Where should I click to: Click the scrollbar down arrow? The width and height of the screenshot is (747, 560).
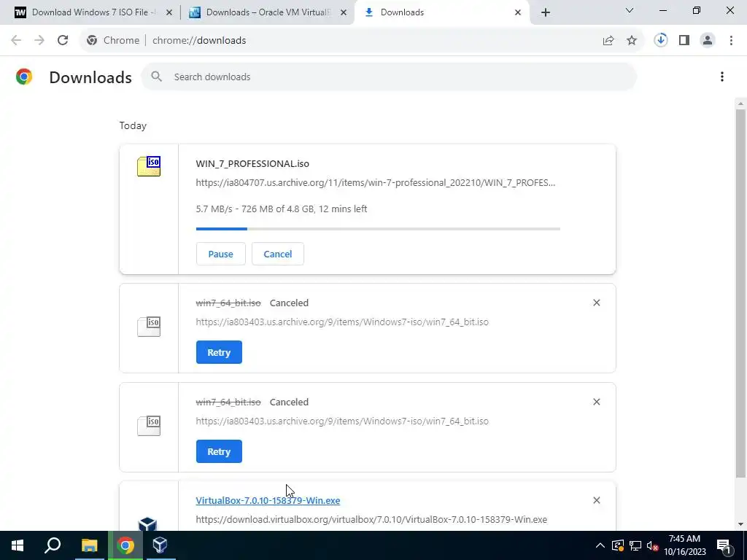click(741, 524)
